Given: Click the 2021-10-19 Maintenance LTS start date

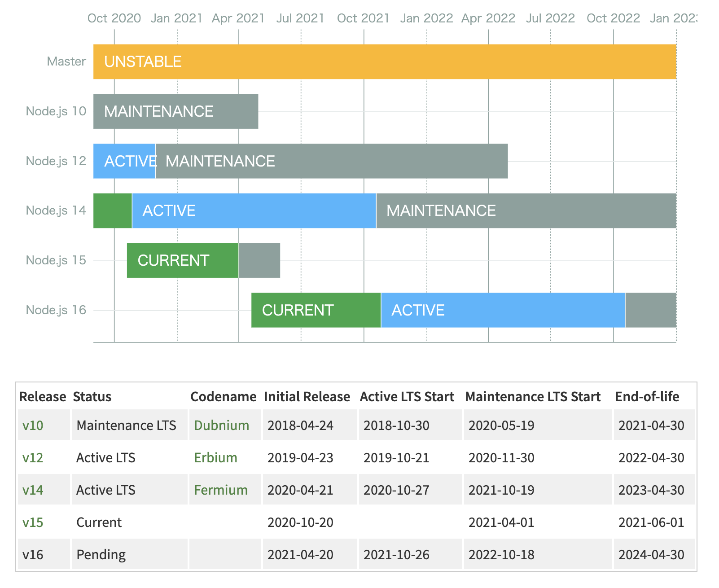Looking at the screenshot, I should 501,490.
